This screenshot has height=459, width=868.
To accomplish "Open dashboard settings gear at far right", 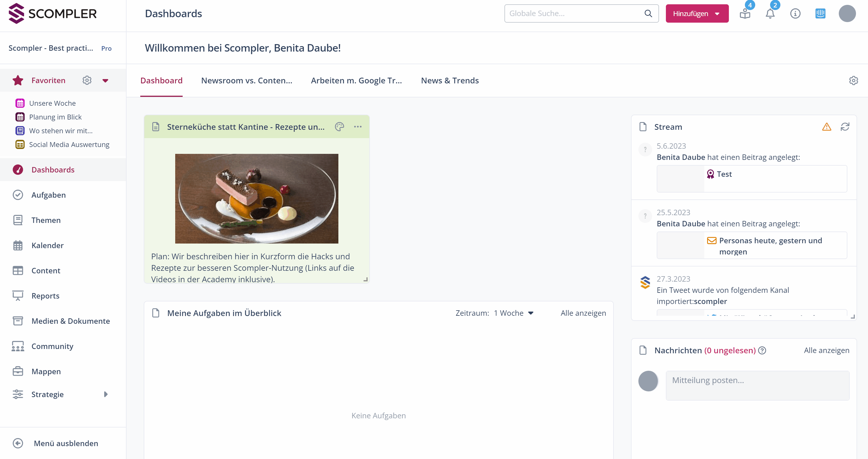I will tap(853, 81).
